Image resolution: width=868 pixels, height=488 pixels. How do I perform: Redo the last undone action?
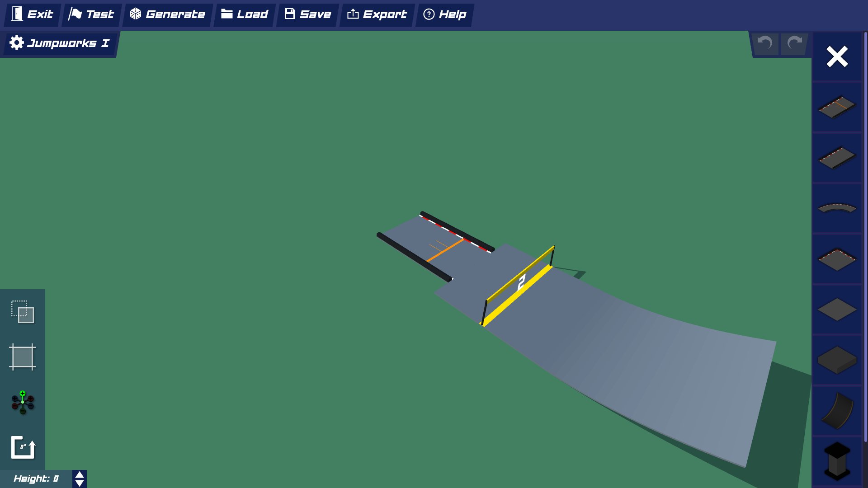794,44
